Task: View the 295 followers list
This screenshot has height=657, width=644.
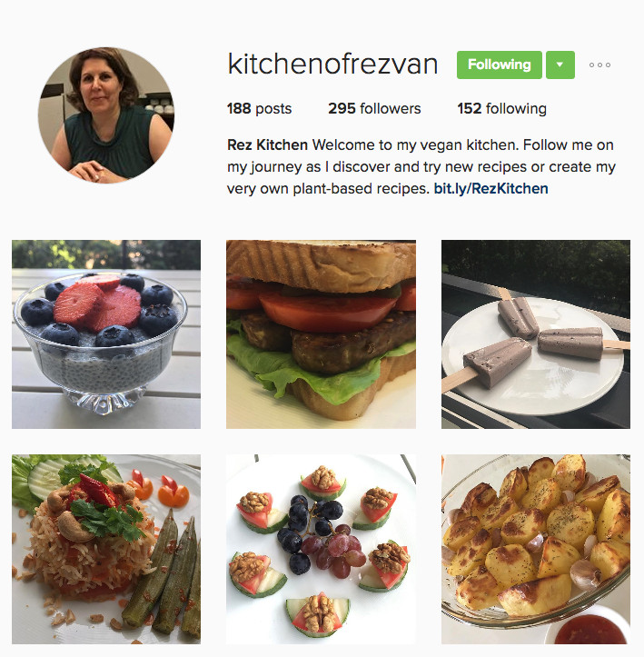Action: pos(374,108)
